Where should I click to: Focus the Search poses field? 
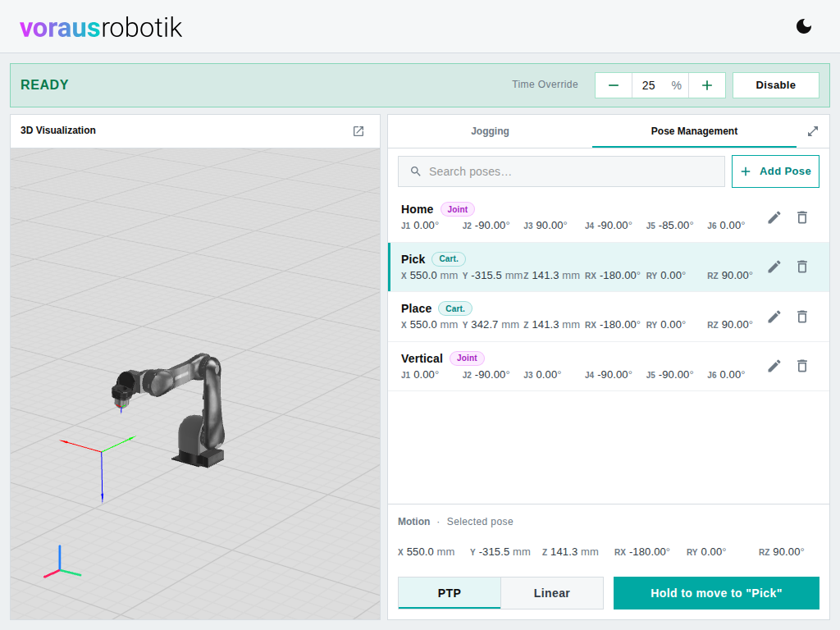point(561,171)
